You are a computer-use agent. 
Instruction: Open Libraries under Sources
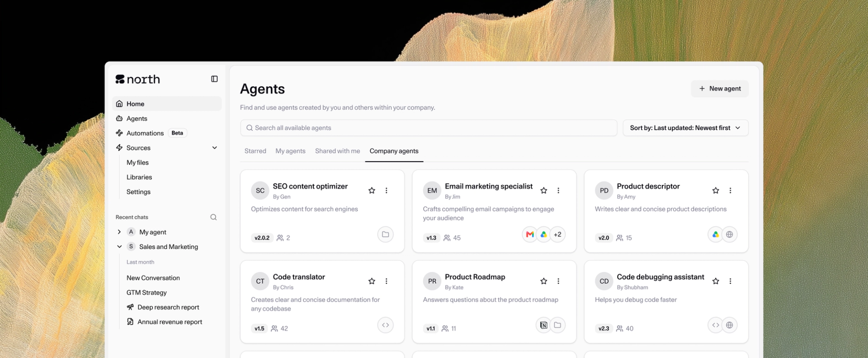(139, 177)
